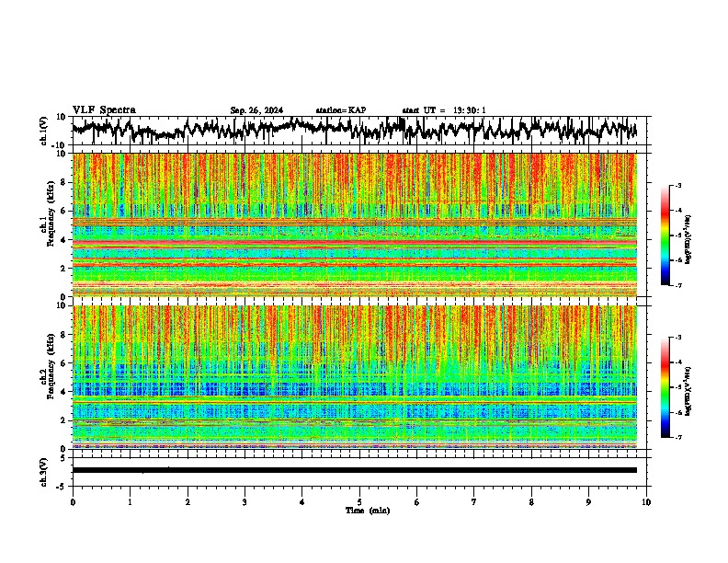The height and width of the screenshot is (563, 728).
Task: Click the "ch.1(V)" axis label
Action: click(x=44, y=131)
